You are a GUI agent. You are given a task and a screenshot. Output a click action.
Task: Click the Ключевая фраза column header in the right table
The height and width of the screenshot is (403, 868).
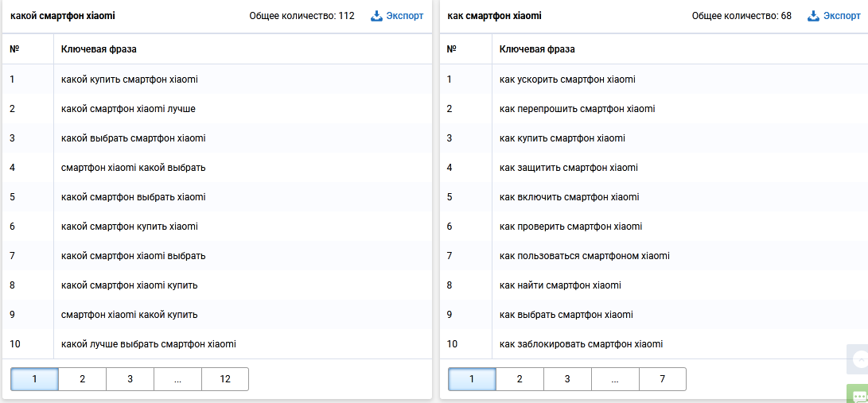coord(537,49)
